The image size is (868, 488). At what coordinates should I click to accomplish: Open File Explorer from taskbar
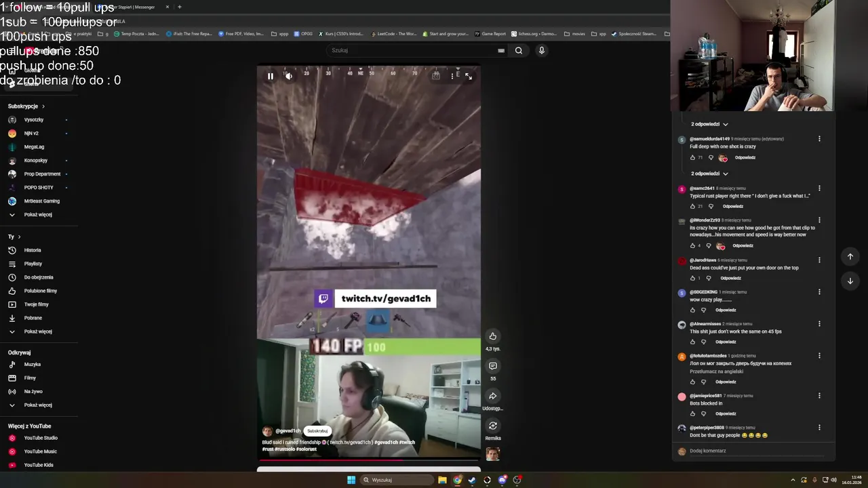[442, 480]
